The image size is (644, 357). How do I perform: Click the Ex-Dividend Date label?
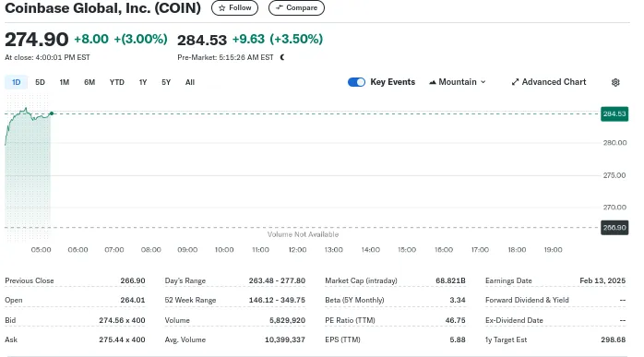pyautogui.click(x=514, y=320)
